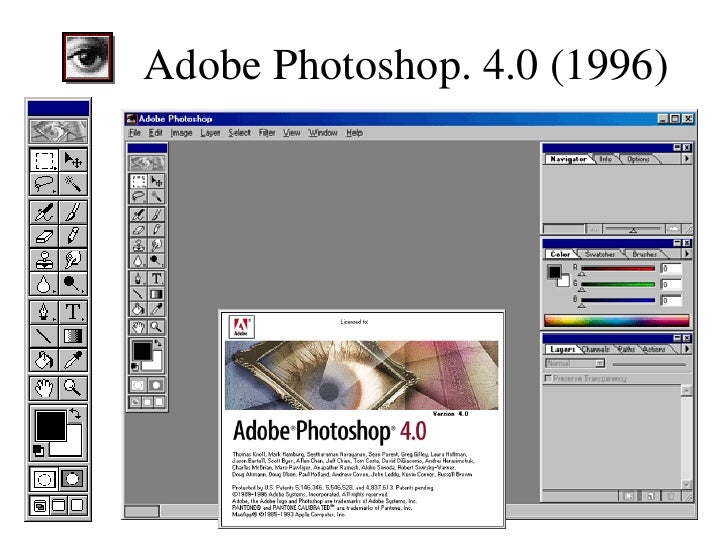Open the File menu
Viewport: 728px width, 546px height.
click(135, 133)
